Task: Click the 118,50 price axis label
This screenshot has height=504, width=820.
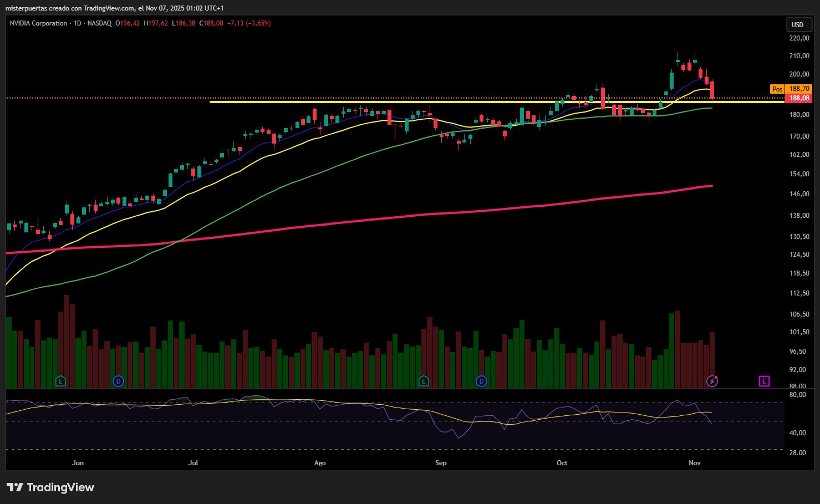Action: point(799,273)
